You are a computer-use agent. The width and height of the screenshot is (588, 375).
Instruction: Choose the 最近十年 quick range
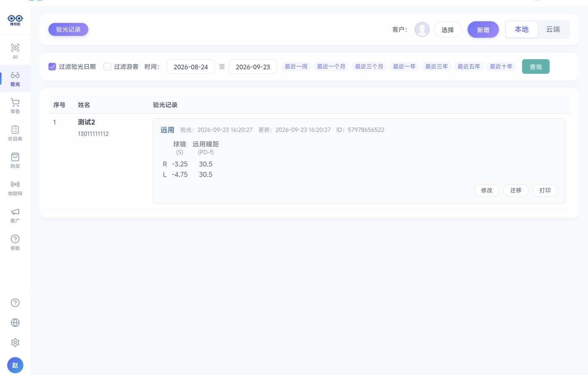coord(501,66)
